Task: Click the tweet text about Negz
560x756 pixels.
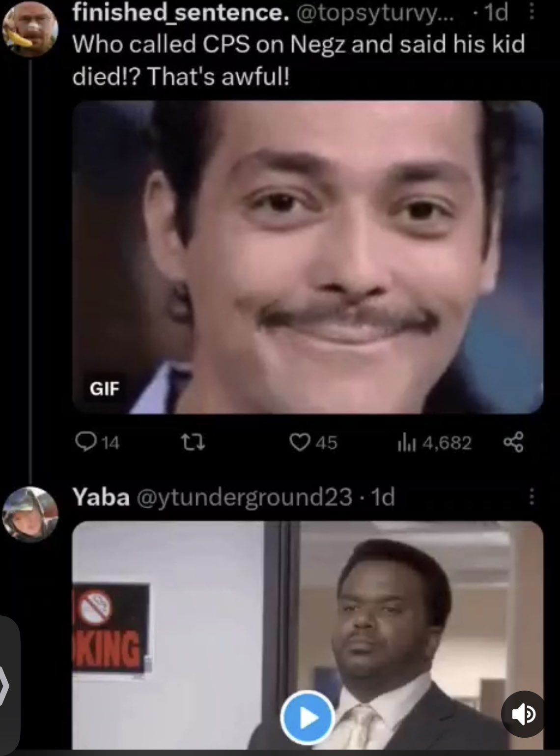Action: [x=299, y=60]
